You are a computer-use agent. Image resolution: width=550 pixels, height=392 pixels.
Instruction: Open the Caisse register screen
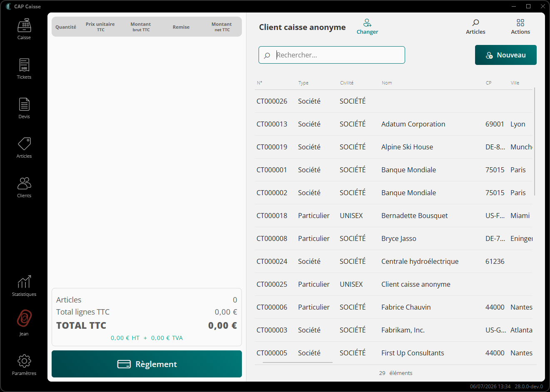[x=24, y=29]
